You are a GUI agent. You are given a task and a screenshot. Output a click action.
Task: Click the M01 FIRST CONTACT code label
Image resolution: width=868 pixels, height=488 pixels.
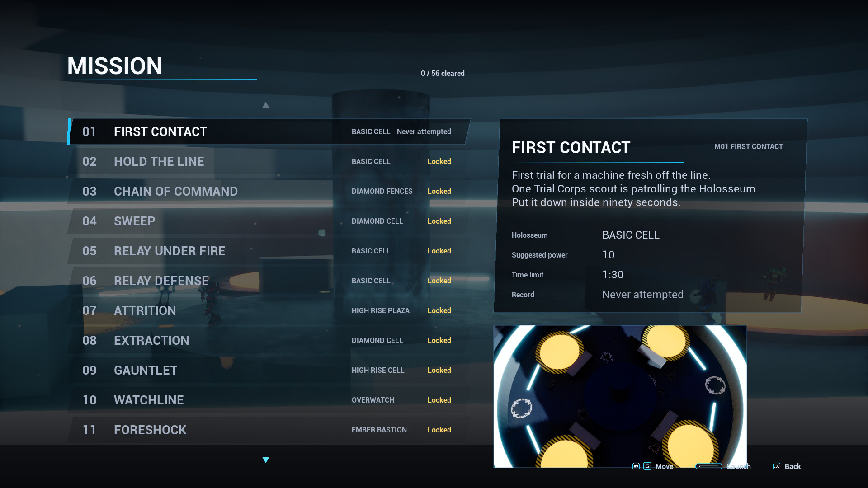[x=748, y=146]
